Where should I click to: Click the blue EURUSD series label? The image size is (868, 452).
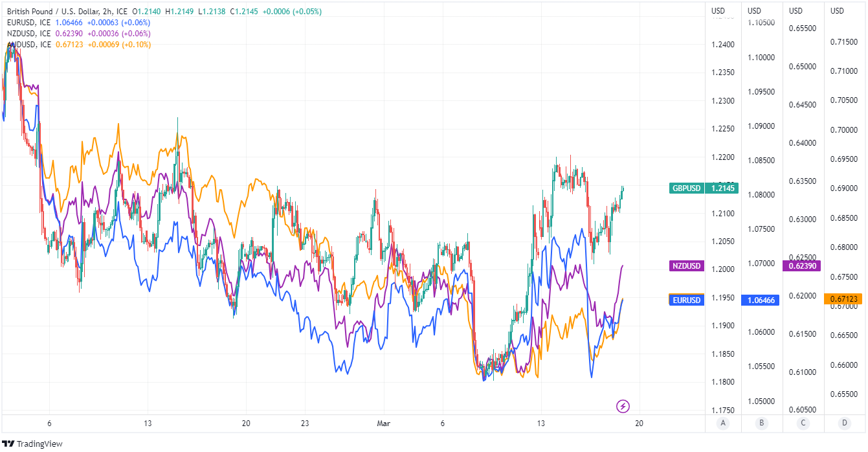pos(686,300)
